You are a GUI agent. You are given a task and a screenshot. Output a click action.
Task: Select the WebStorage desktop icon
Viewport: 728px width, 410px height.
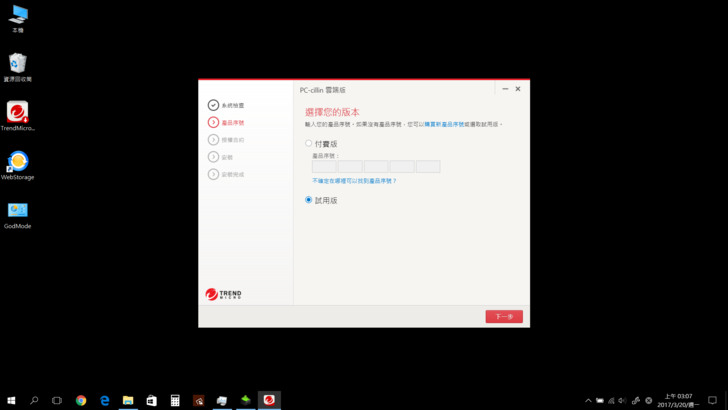[x=18, y=165]
